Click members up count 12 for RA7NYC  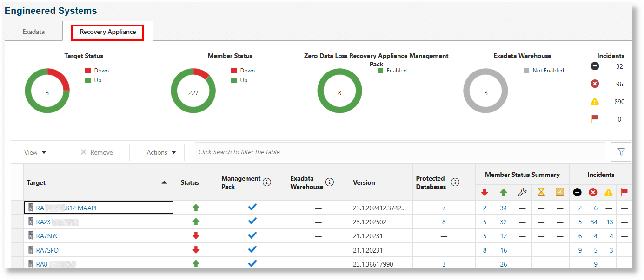click(x=503, y=236)
